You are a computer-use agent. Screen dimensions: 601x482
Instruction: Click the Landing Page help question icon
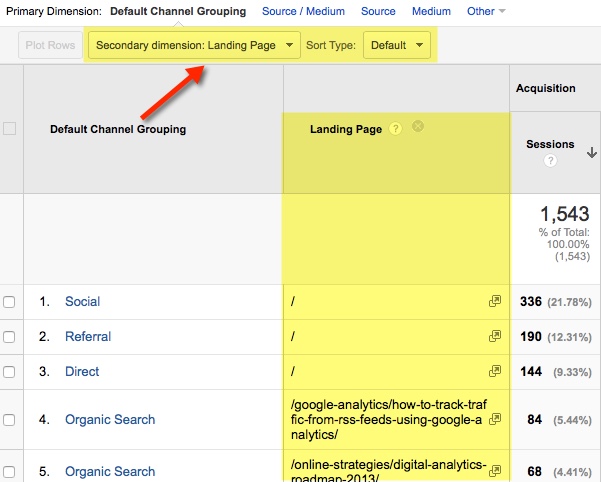click(x=396, y=129)
